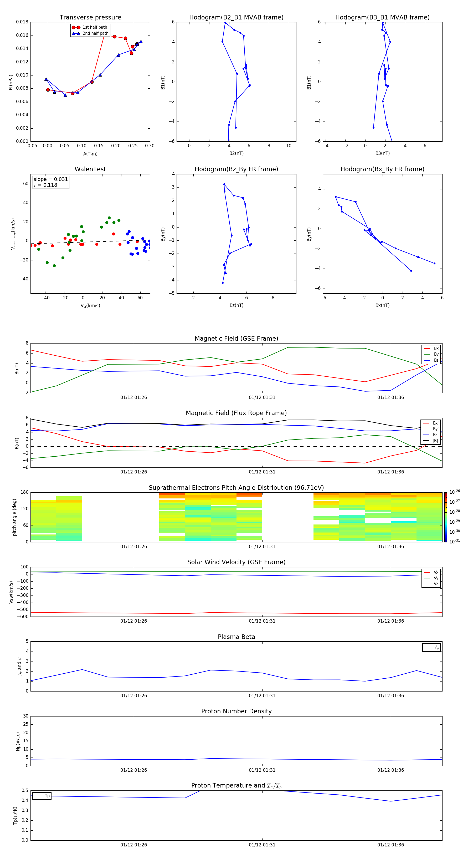Click the 'Plasma Beta' plot title
Viewport: 473px width, 868px height.
pos(236,637)
